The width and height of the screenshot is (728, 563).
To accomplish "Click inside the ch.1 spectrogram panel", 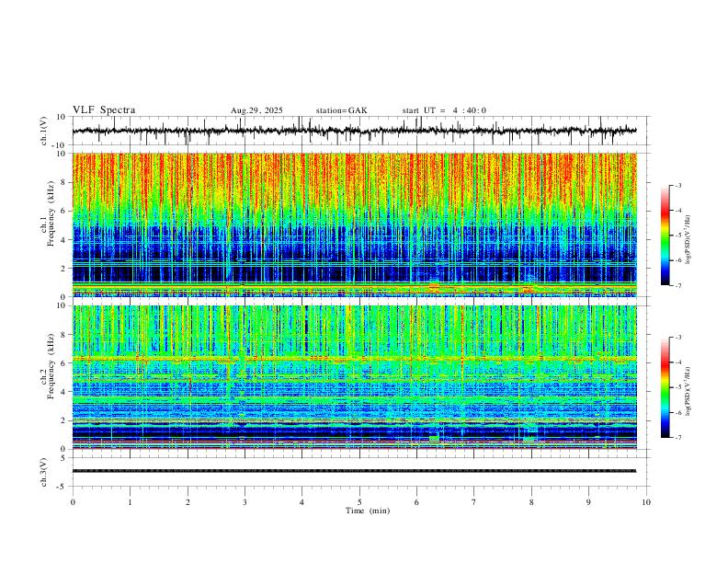I will coord(354,224).
